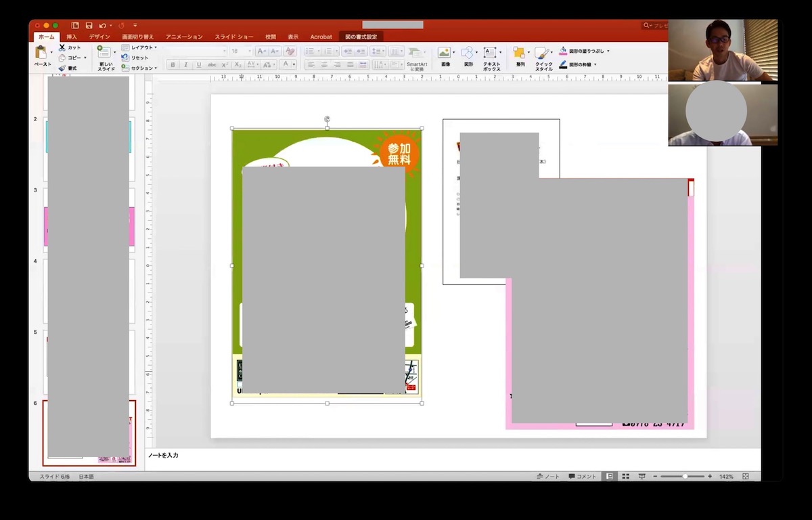Insert a Text Box (テキストボックス)
Image resolution: width=812 pixels, height=520 pixels.
pos(491,53)
